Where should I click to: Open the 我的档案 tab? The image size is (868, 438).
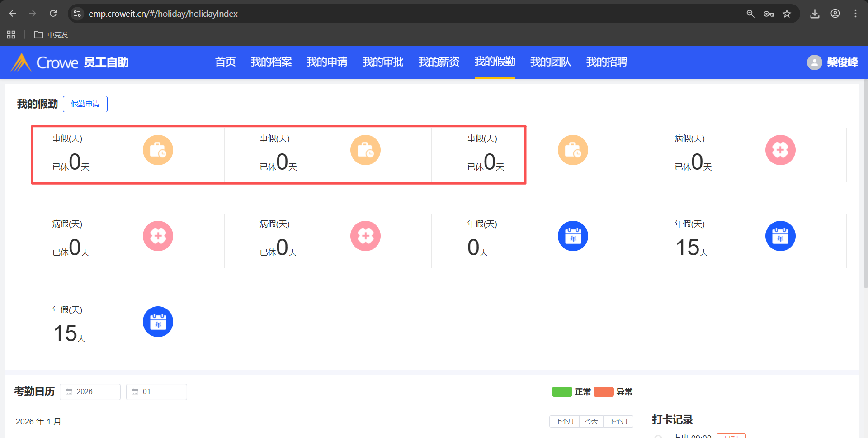coord(271,62)
